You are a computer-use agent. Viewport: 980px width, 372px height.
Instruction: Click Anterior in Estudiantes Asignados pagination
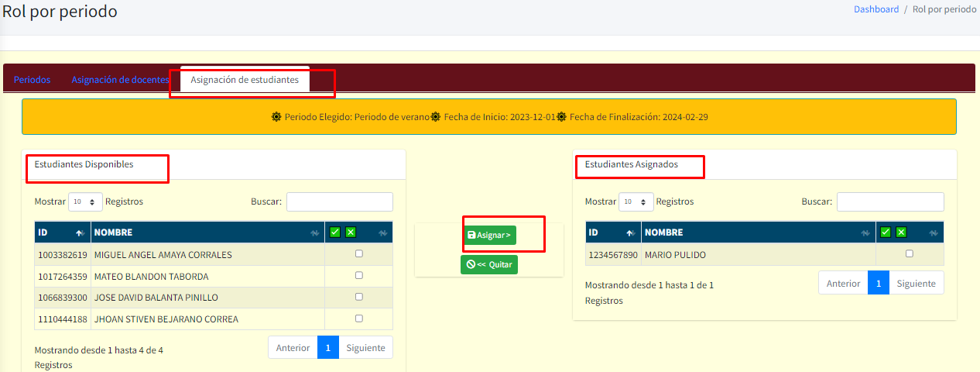coord(844,283)
